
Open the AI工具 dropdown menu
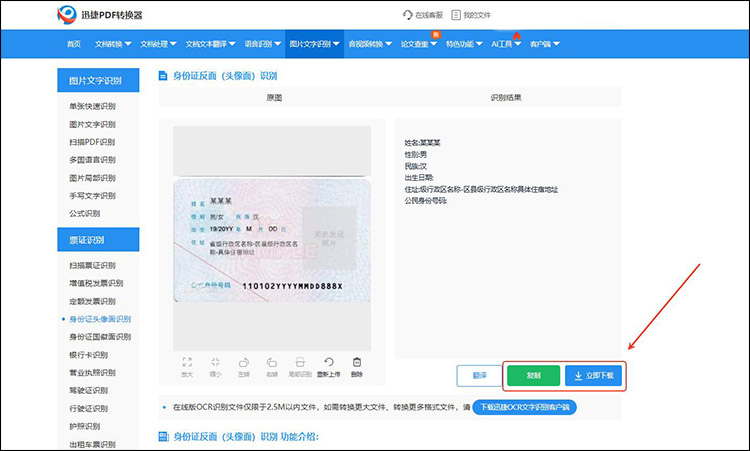pyautogui.click(x=505, y=44)
